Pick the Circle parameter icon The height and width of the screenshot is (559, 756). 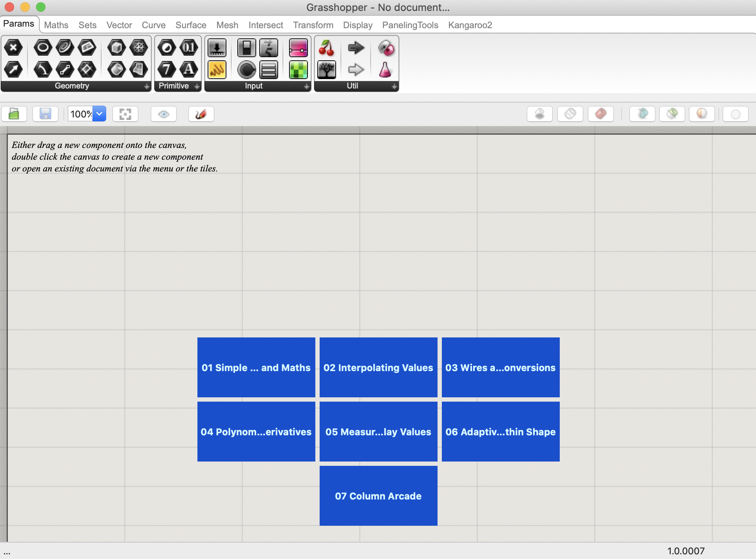43,48
